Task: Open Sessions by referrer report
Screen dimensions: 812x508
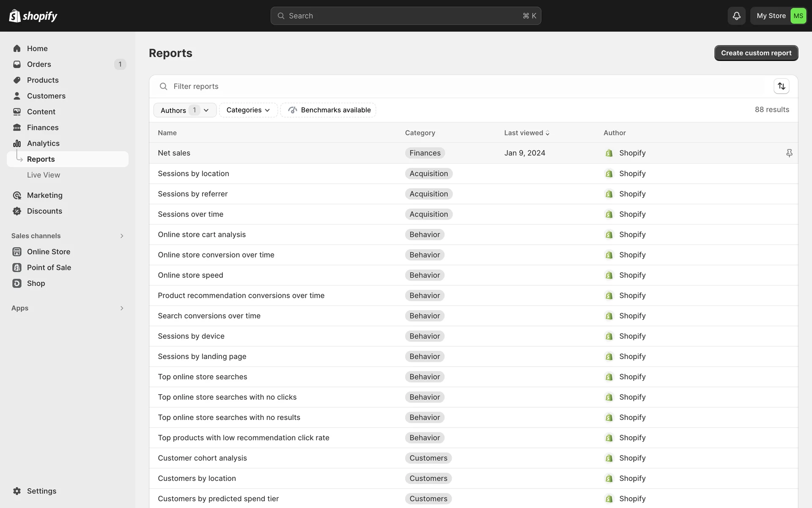Action: click(192, 194)
